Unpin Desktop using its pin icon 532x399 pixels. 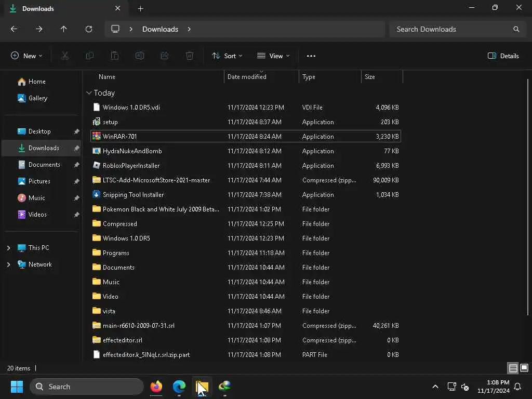77,131
